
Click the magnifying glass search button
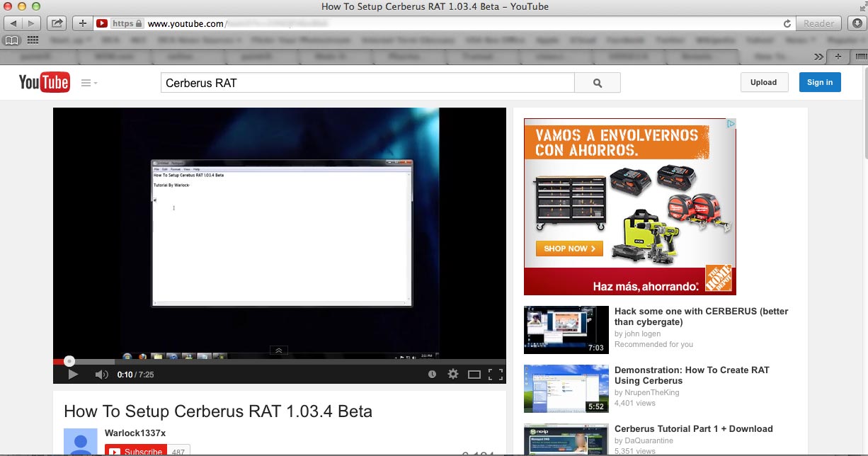click(597, 83)
